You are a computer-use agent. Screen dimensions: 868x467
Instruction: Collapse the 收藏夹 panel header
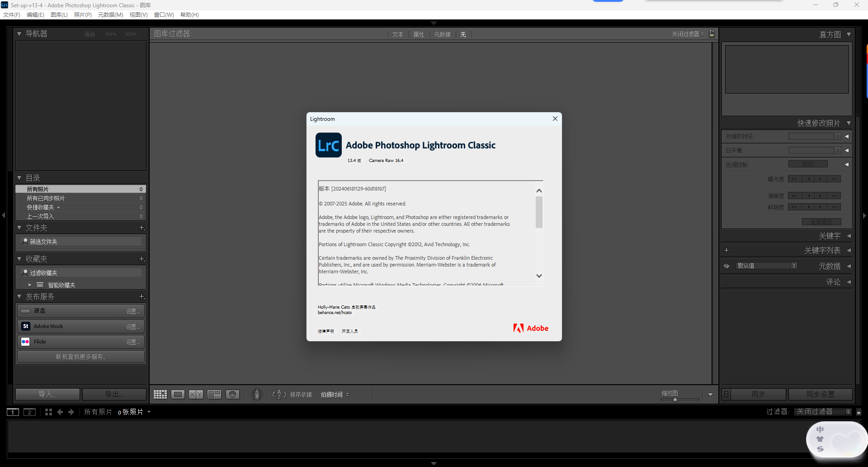(x=19, y=258)
